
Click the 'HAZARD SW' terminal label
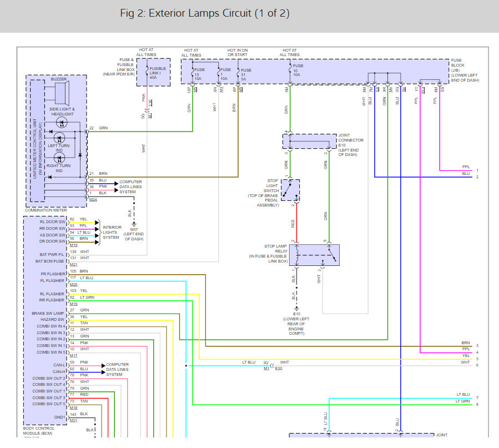pos(53,319)
